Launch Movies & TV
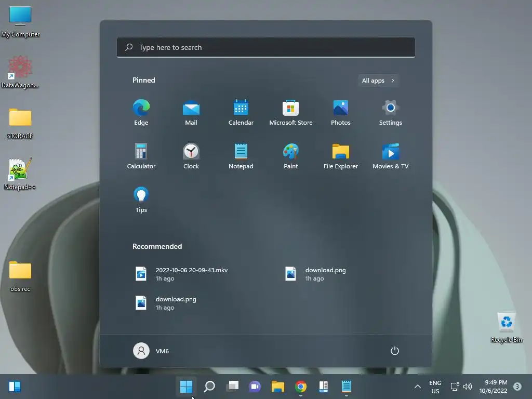This screenshot has width=532, height=399. [x=391, y=156]
